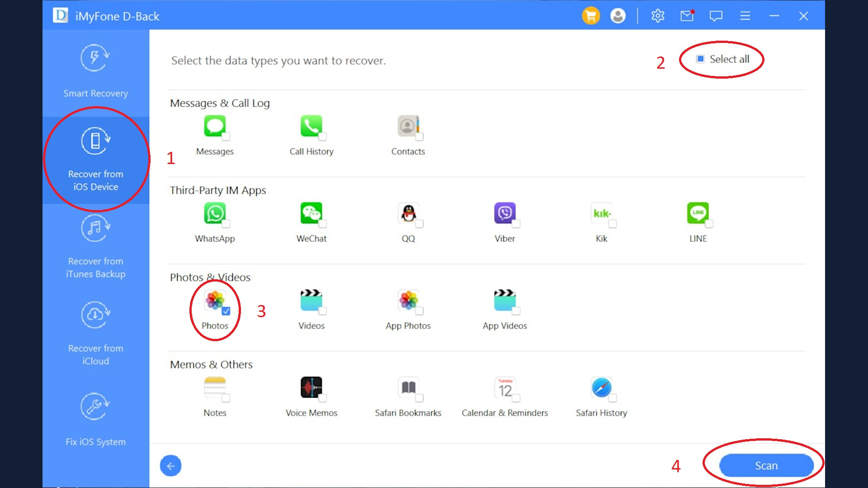The width and height of the screenshot is (868, 488).
Task: Select Recover from iCloud
Action: [95, 334]
